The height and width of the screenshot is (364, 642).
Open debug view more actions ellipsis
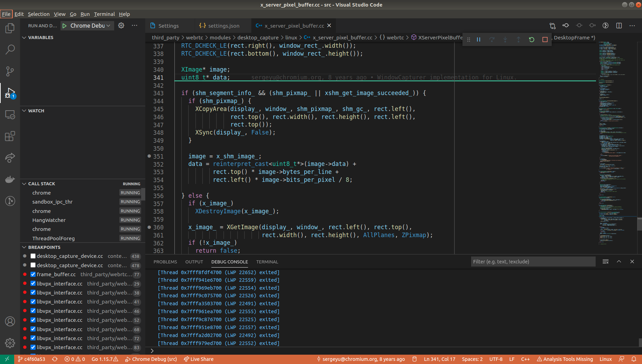click(135, 26)
